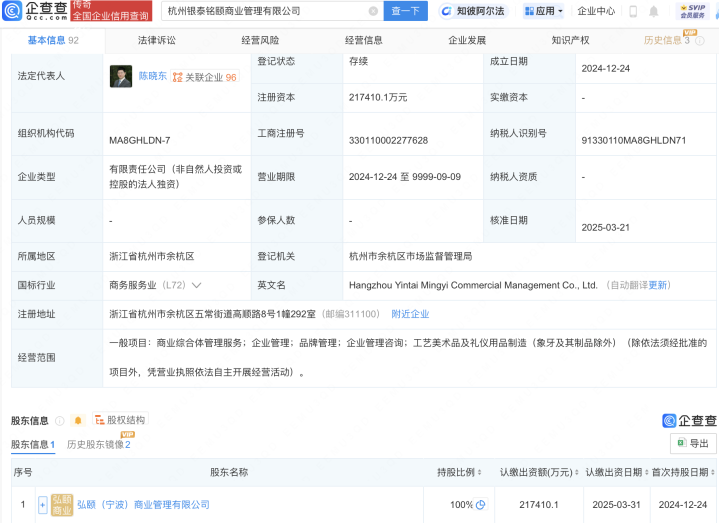Open 附近企业 link
The image size is (719, 523).
(x=410, y=314)
